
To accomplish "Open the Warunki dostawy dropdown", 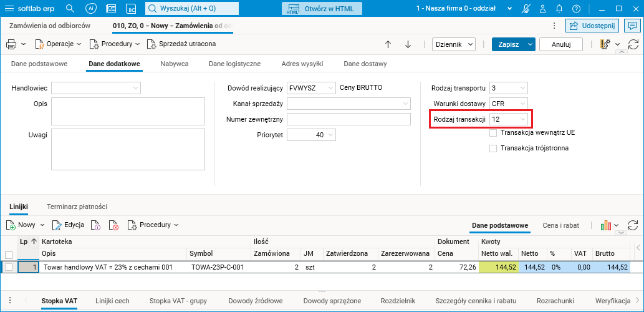I will 522,103.
